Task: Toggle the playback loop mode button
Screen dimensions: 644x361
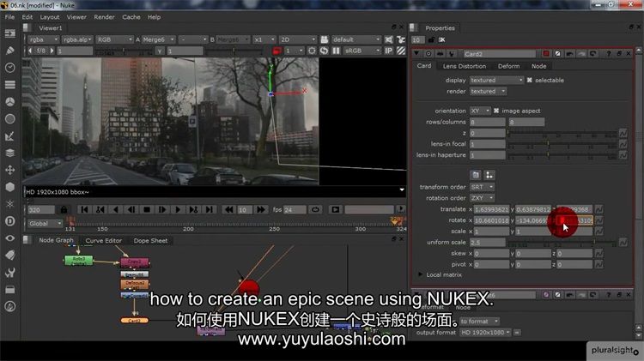Action: (315, 209)
